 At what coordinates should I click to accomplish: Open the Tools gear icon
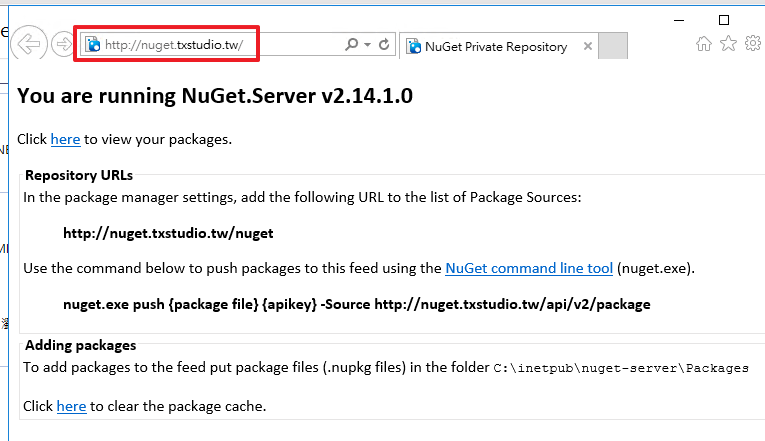753,43
